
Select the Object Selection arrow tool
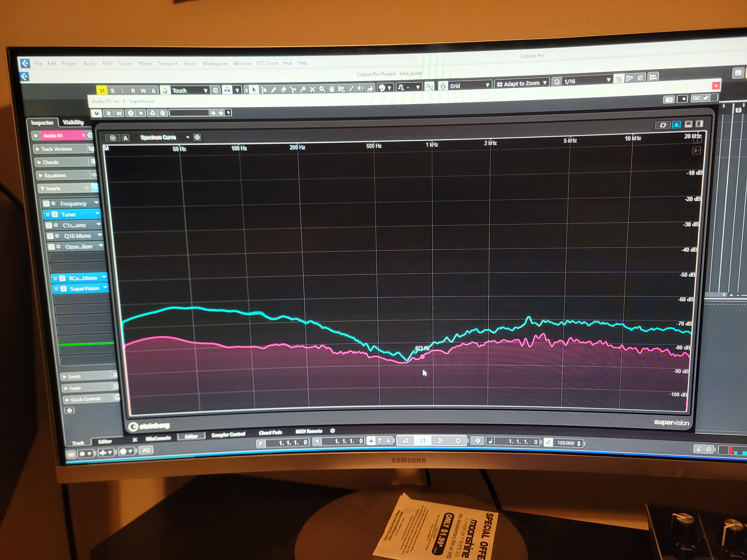click(254, 90)
